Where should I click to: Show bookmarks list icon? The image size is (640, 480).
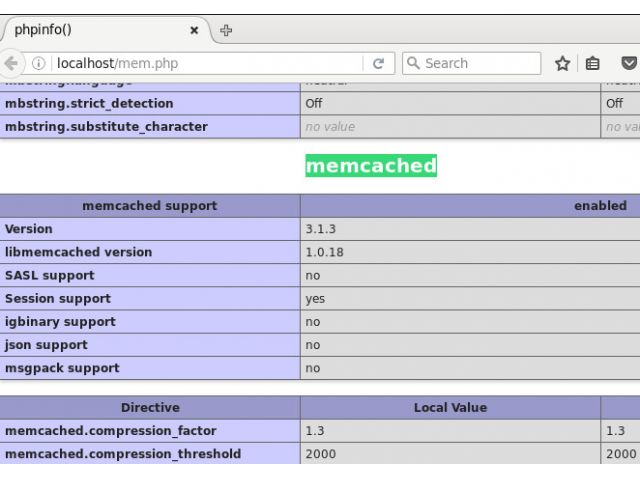[592, 63]
